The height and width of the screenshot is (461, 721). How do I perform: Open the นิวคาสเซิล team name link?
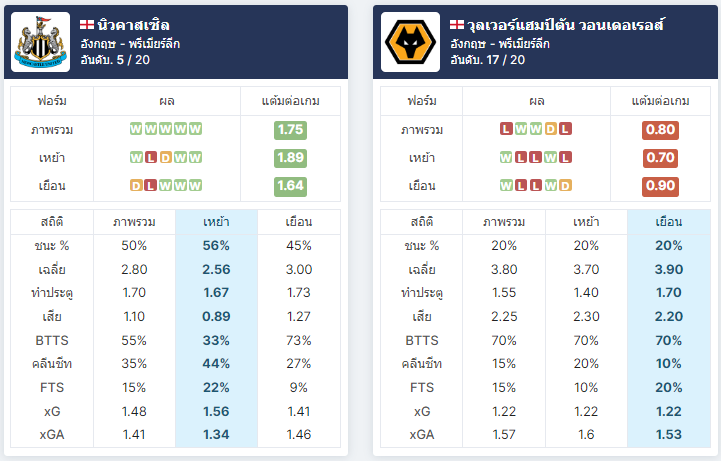133,24
